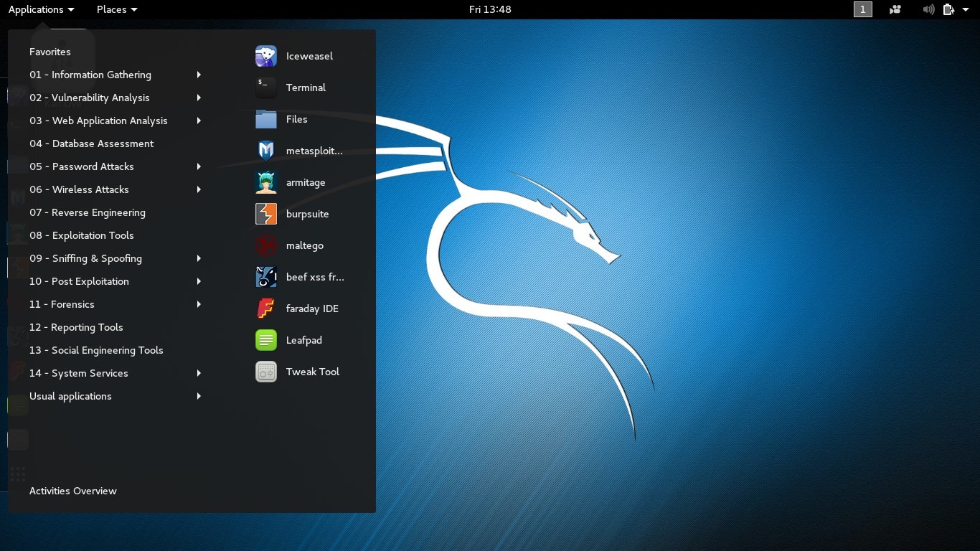Open burpsuite
The image size is (980, 551).
coord(307,214)
